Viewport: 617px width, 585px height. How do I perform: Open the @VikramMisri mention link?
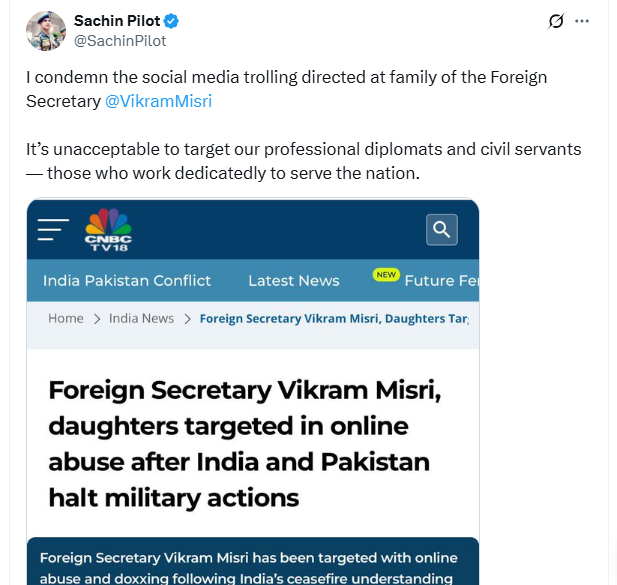coord(159,101)
